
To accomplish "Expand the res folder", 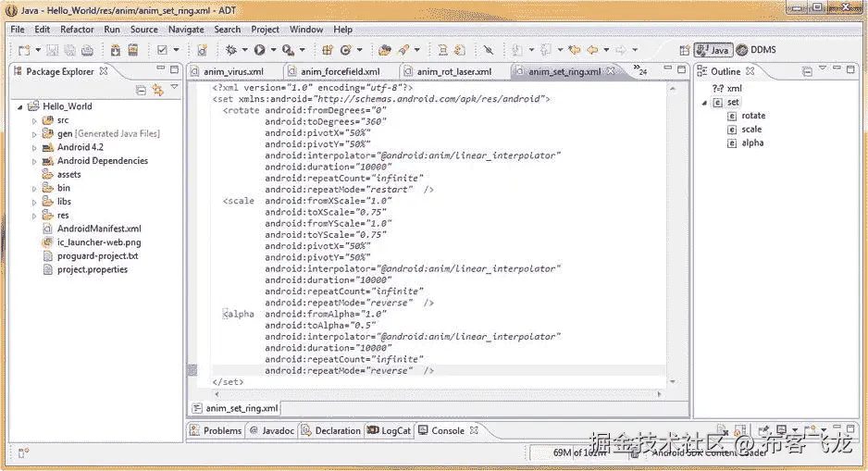I will [34, 216].
